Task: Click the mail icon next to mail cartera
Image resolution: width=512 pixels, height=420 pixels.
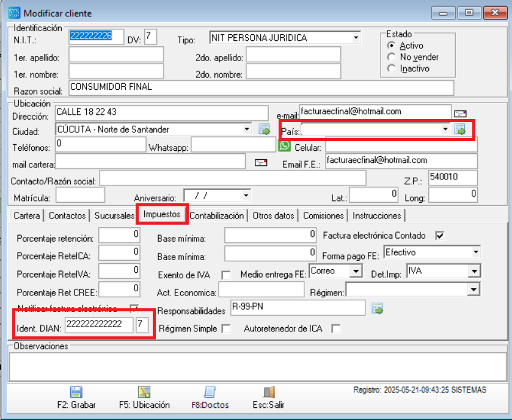Action: (x=260, y=162)
